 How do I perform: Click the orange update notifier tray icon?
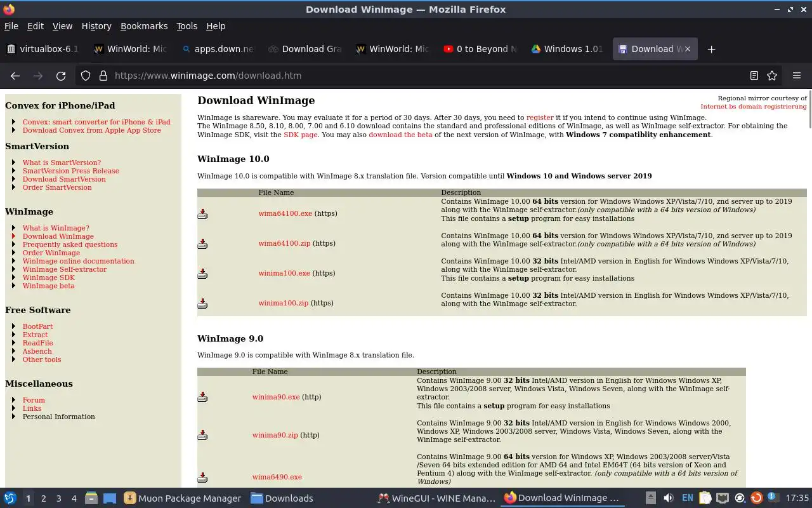click(756, 498)
